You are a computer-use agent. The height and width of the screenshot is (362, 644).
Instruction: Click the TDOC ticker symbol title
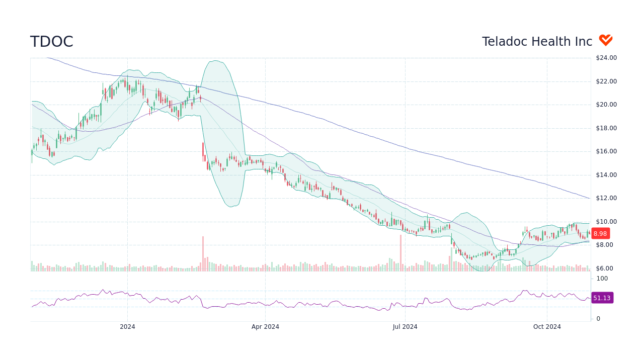tap(52, 42)
